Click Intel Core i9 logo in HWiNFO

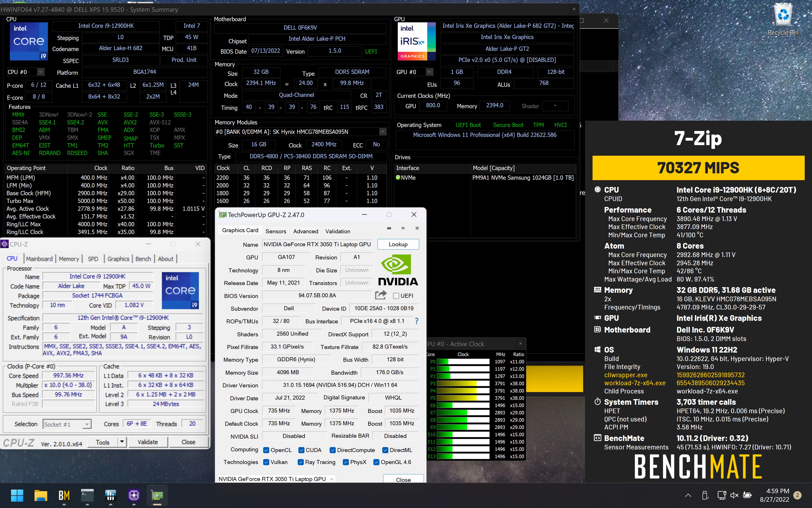pyautogui.click(x=29, y=41)
